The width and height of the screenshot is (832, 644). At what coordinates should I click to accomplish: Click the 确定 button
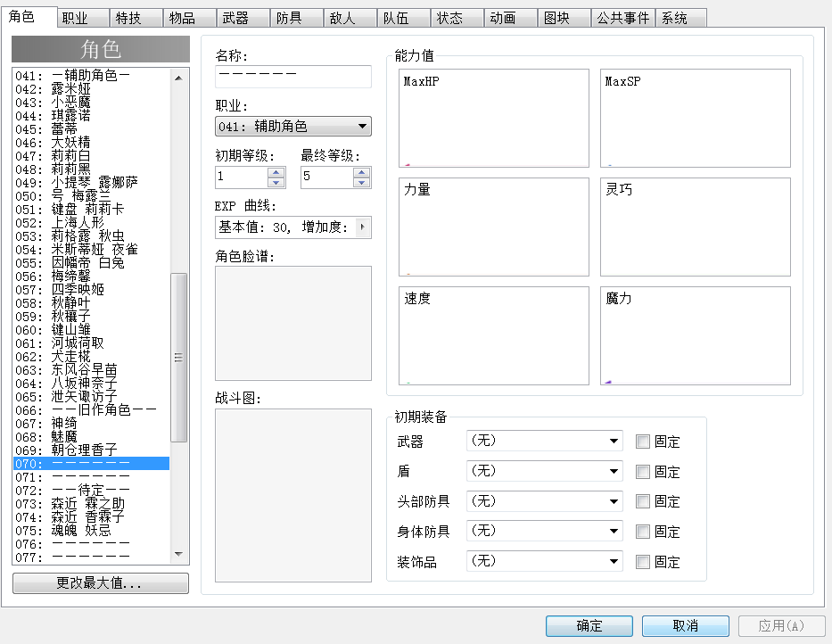(x=589, y=626)
